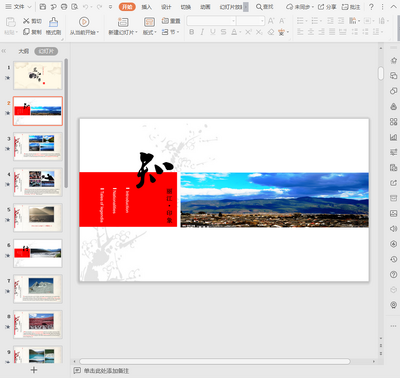Open the chart icon in right sidebar
The width and height of the screenshot is (400, 378).
click(x=393, y=137)
